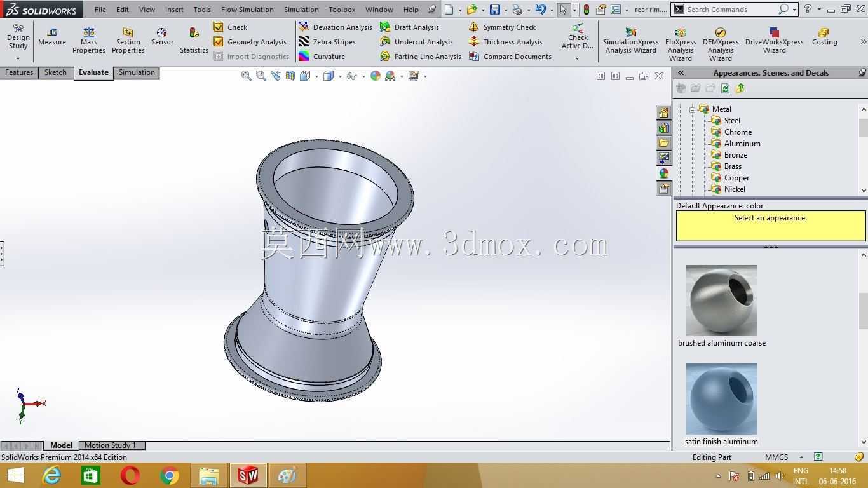Reload appearances with refresh icon
Screen dimensions: 868x488
(x=725, y=88)
